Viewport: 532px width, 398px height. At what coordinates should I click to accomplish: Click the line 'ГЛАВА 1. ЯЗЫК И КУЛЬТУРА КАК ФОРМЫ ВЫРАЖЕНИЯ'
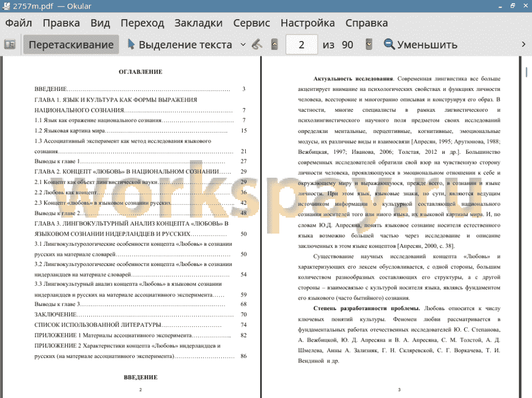(115, 99)
